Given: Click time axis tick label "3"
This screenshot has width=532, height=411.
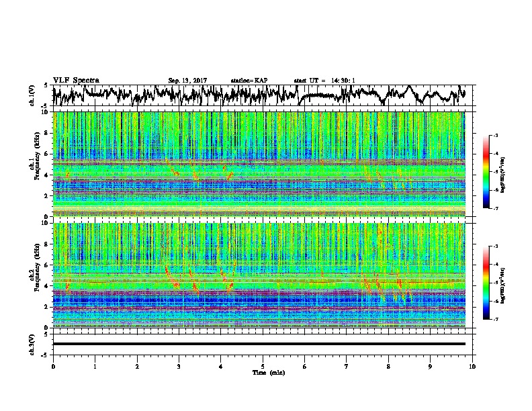Looking at the screenshot, I should point(179,367).
